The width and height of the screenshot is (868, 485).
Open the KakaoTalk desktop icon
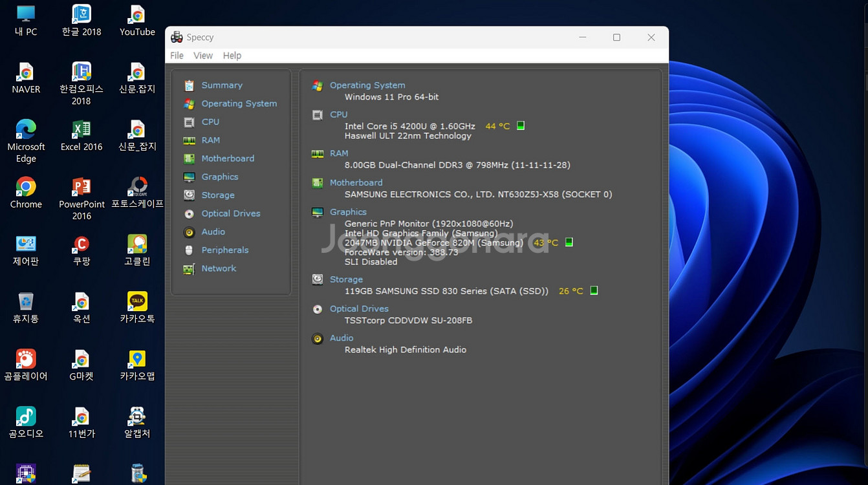(137, 302)
